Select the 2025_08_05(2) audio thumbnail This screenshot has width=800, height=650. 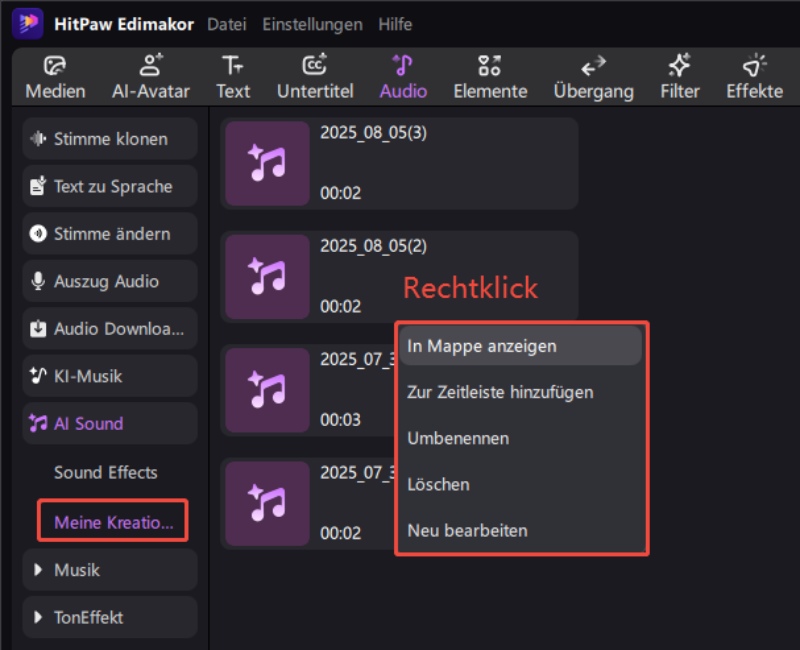pos(267,277)
